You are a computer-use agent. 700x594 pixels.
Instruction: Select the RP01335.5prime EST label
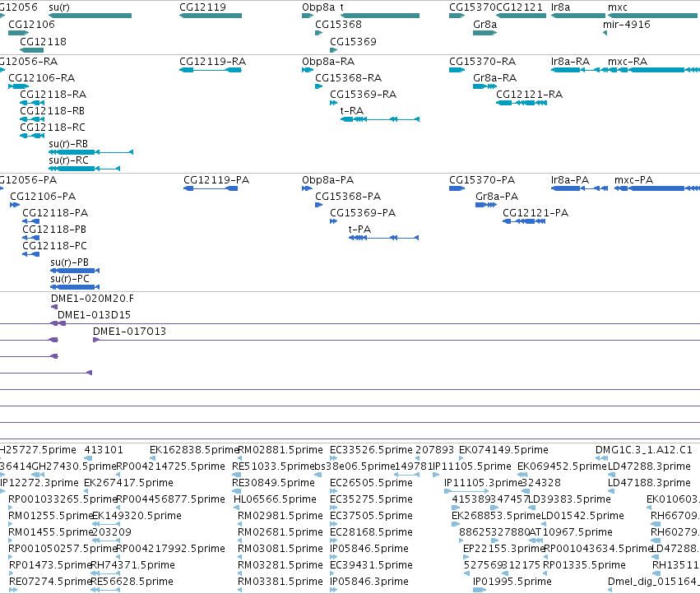point(584,564)
